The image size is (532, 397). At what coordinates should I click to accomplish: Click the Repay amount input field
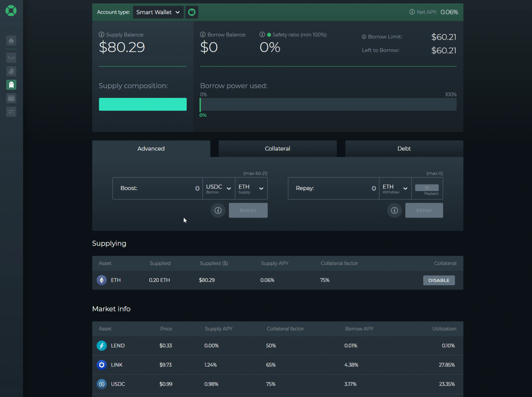click(x=334, y=189)
